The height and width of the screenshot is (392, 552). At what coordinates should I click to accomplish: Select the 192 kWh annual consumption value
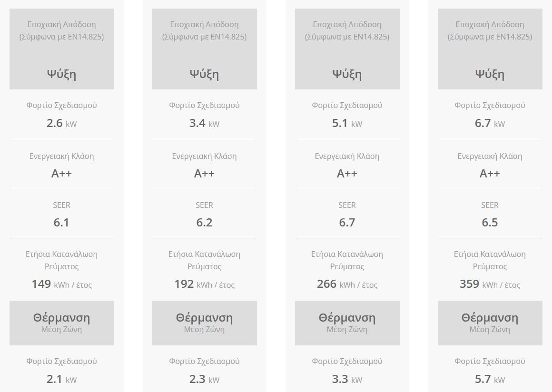tap(204, 284)
